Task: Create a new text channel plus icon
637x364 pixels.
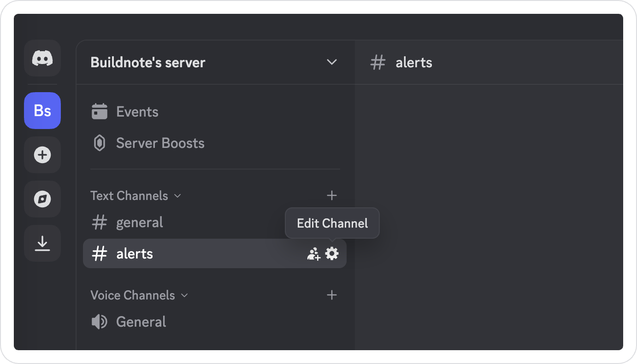Action: pyautogui.click(x=332, y=195)
